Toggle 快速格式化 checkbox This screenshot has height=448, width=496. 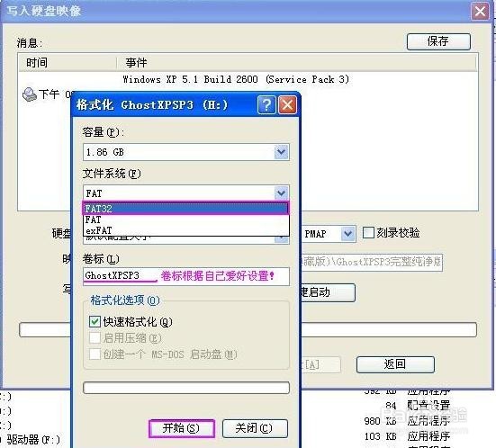95,321
